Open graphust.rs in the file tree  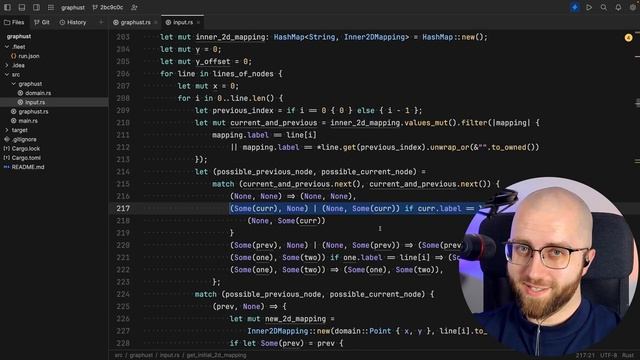click(x=33, y=111)
